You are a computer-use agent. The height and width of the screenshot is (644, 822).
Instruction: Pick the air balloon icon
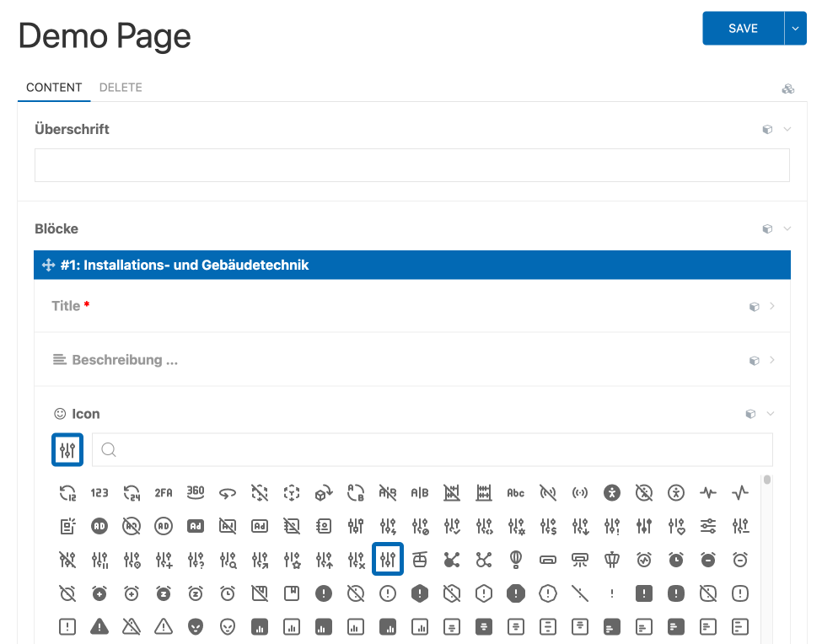(x=516, y=559)
